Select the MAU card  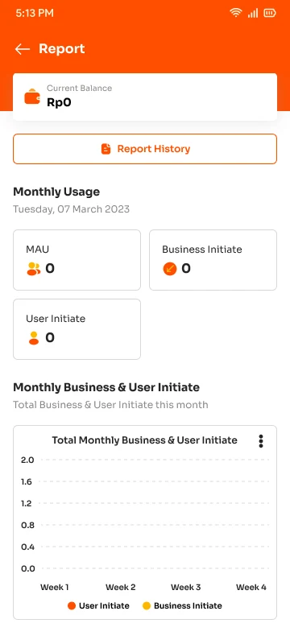tap(77, 260)
